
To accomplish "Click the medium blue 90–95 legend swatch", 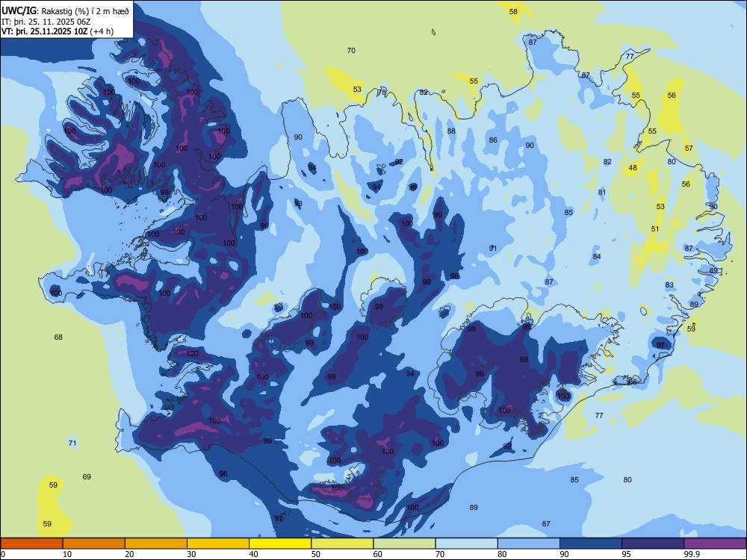I will (x=591, y=544).
